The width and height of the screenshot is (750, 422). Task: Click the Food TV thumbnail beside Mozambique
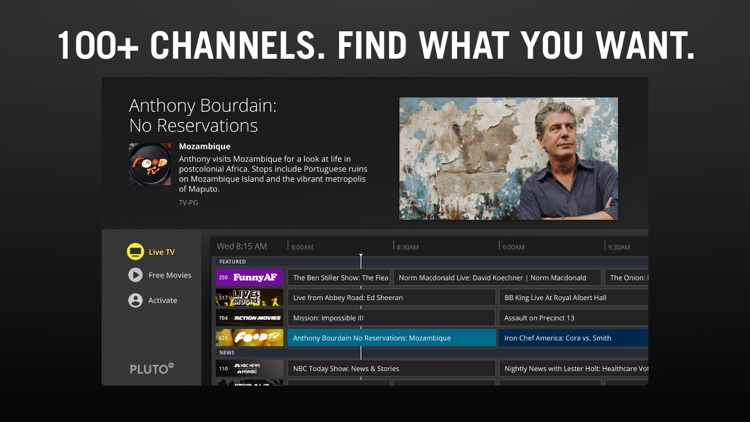click(150, 164)
